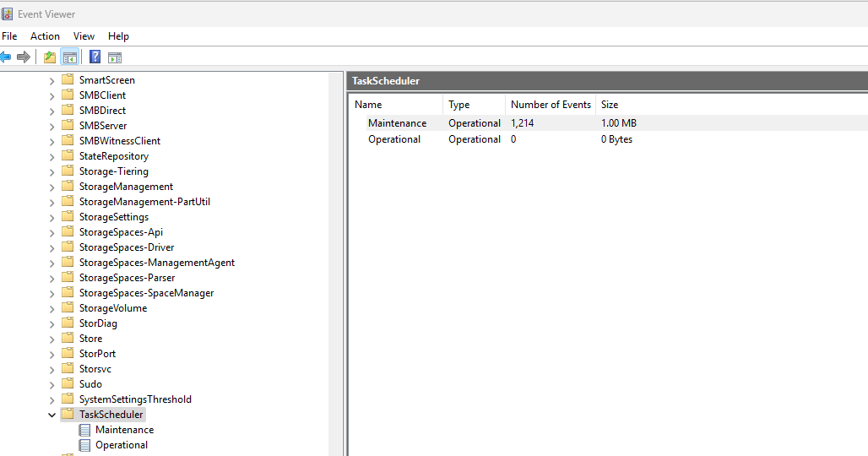Image resolution: width=868 pixels, height=456 pixels.
Task: Select StorageSpaces-Parser in tree
Action: (x=127, y=277)
